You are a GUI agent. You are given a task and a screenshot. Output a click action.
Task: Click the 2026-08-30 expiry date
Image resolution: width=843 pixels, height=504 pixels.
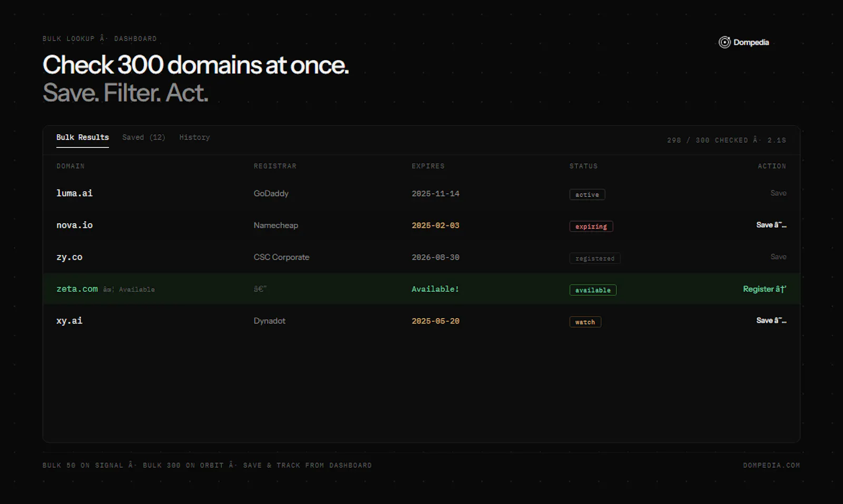pyautogui.click(x=435, y=258)
